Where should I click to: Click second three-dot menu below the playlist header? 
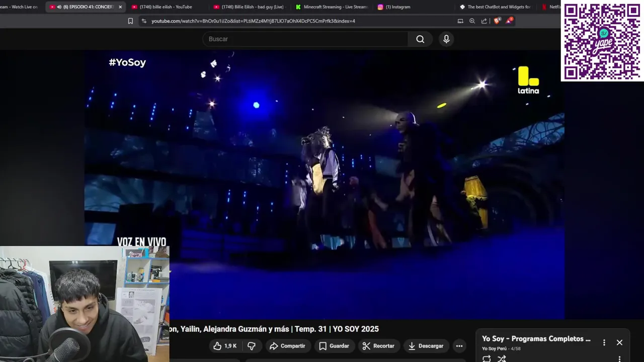click(619, 358)
